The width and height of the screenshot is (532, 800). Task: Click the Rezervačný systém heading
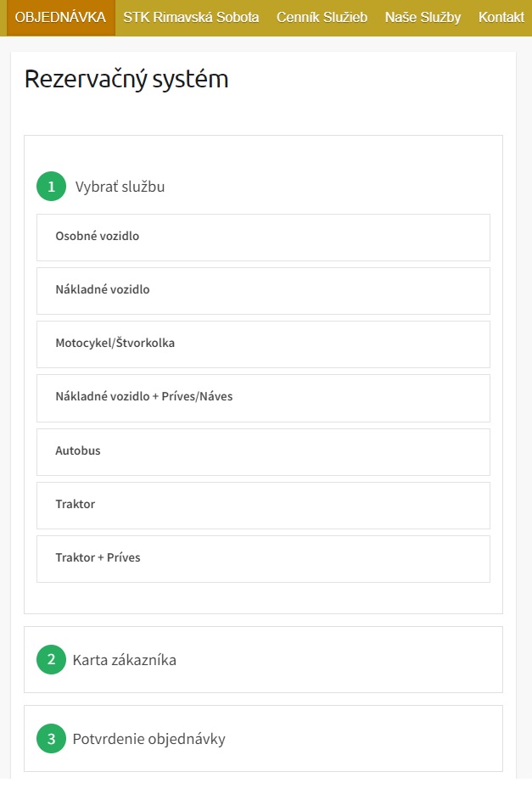pyautogui.click(x=126, y=79)
